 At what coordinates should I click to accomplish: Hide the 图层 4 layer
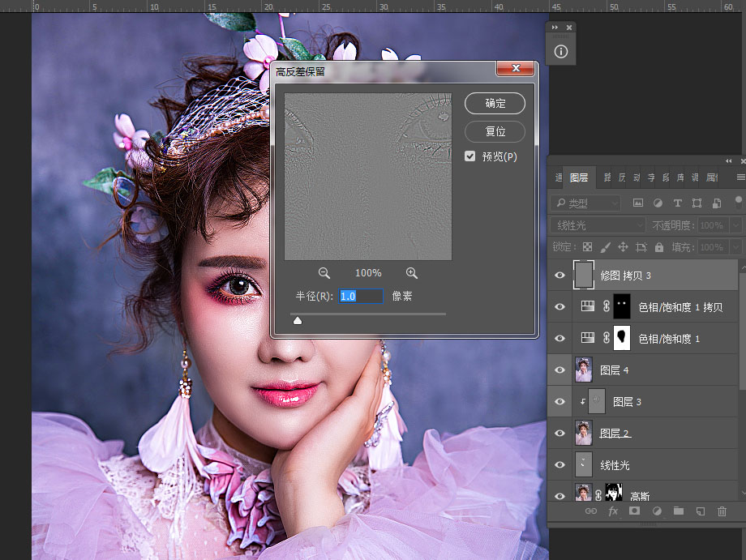560,370
